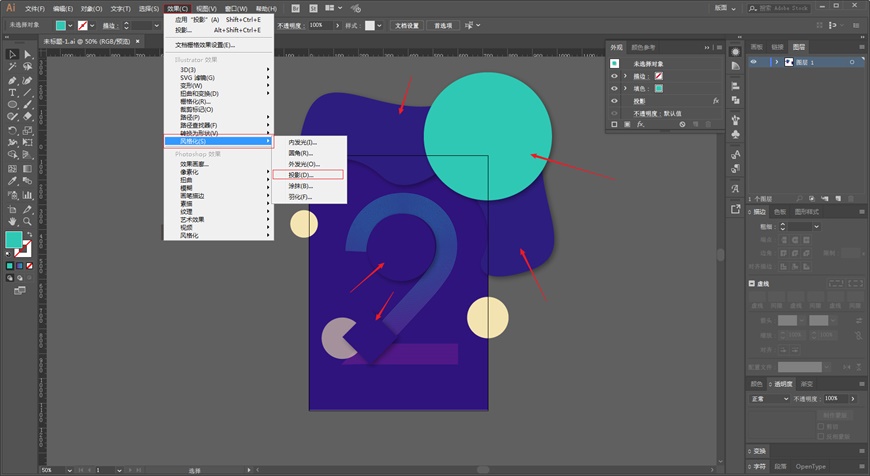Open 粗细 weight dropdown in Stroke panel

(x=816, y=226)
